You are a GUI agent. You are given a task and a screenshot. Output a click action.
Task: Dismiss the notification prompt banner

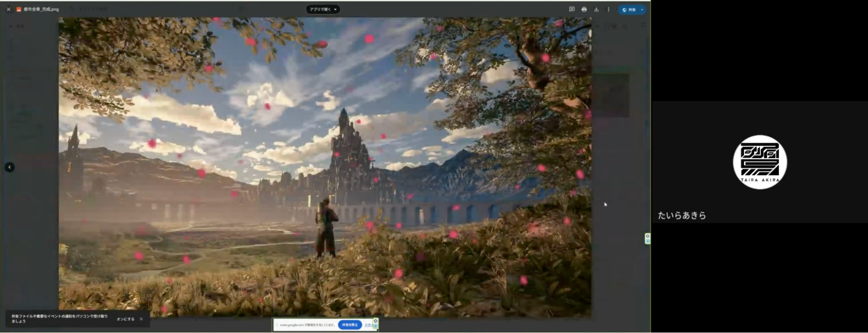point(141,319)
